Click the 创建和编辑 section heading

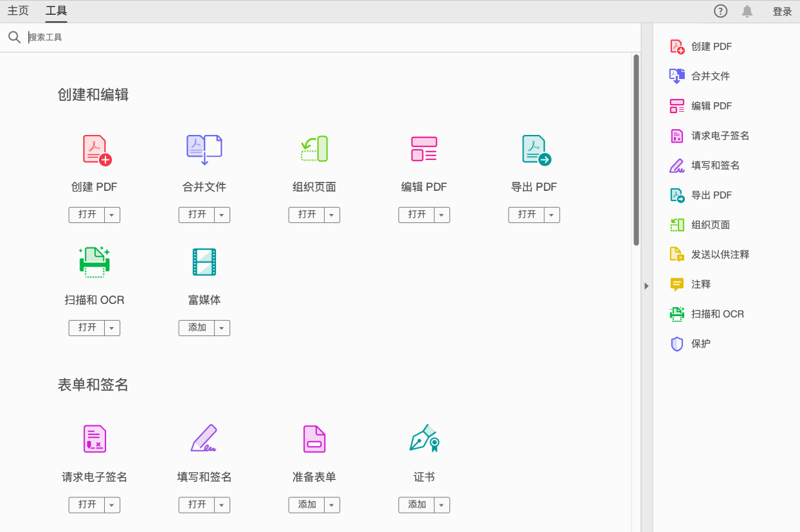point(93,95)
